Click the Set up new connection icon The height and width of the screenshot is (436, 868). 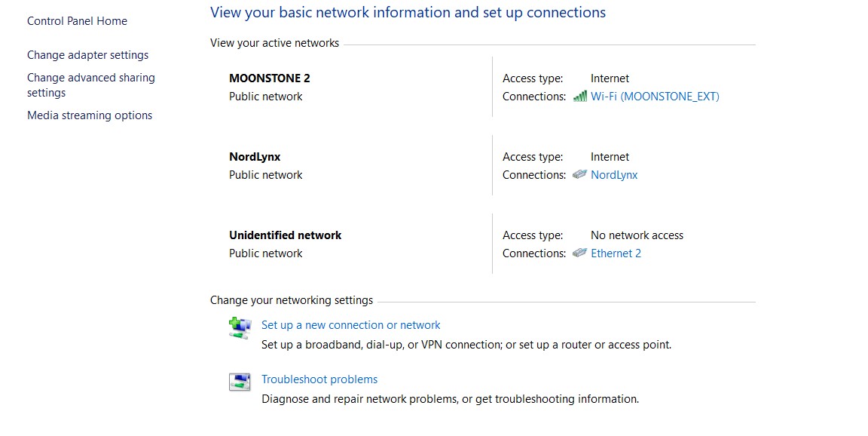[x=239, y=328]
